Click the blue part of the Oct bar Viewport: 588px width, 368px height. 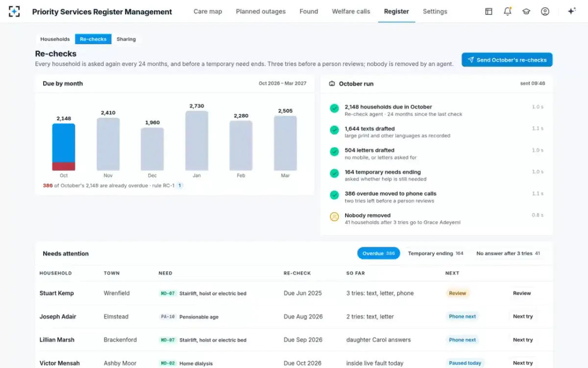(x=64, y=143)
